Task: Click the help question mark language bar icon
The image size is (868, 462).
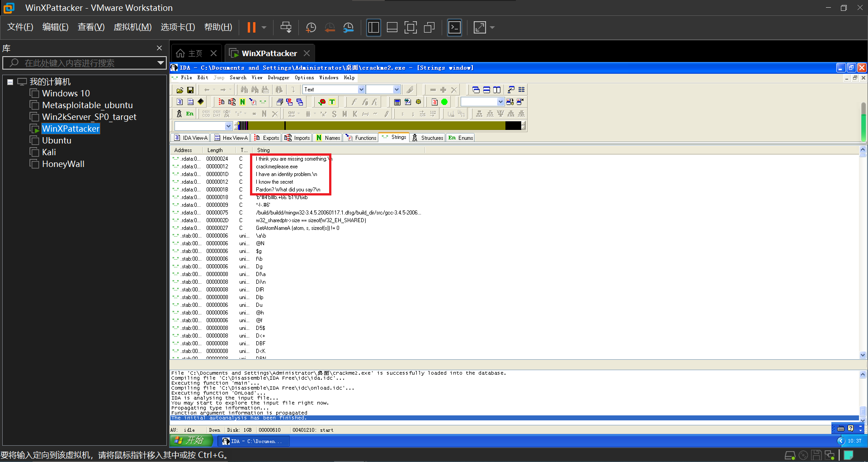Action: point(851,428)
